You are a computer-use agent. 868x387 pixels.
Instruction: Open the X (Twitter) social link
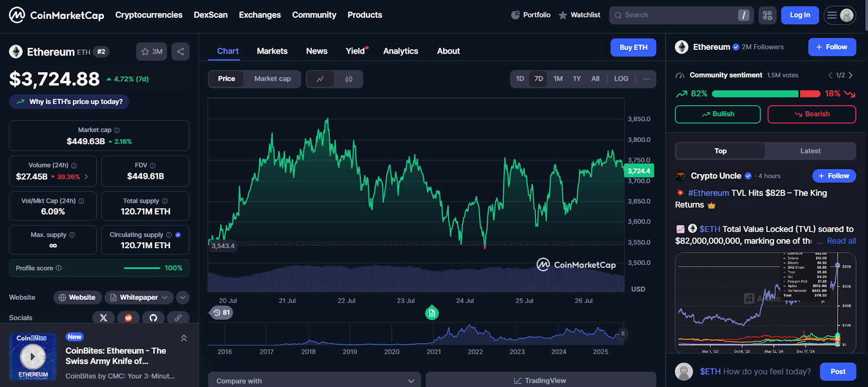click(104, 318)
